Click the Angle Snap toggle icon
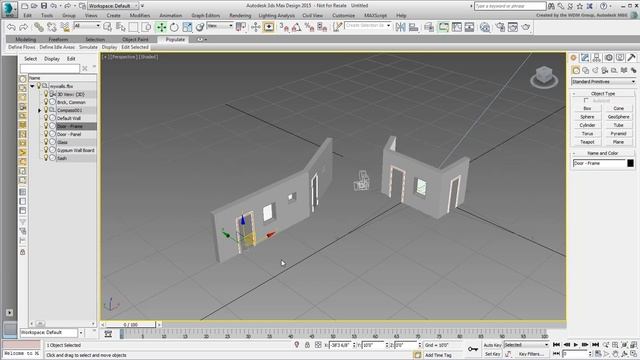 (297, 27)
